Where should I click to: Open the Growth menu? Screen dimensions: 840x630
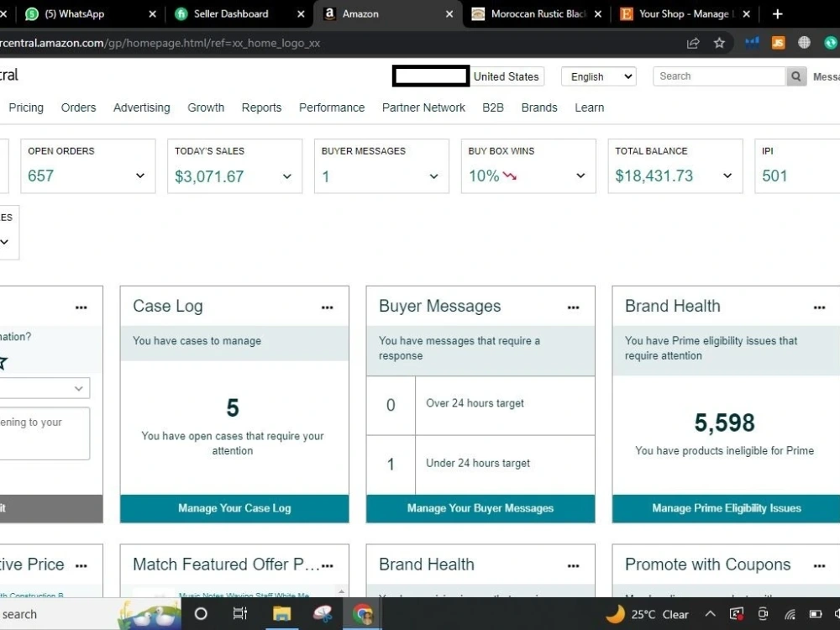point(206,108)
